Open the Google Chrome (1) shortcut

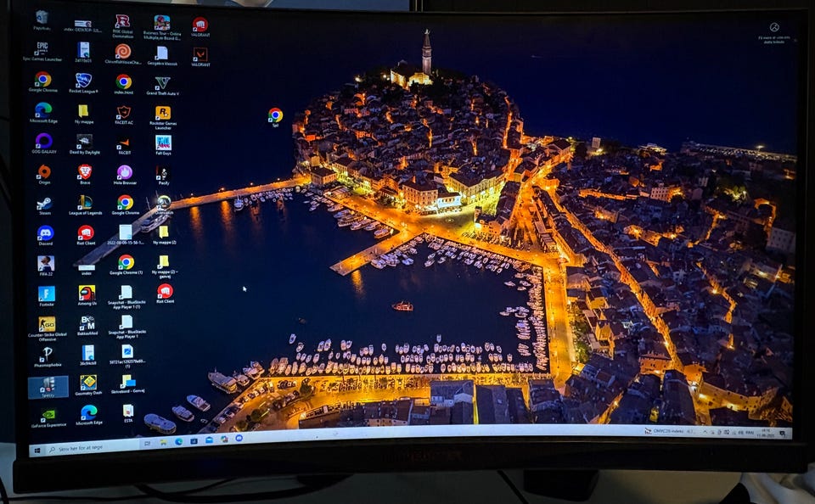click(126, 265)
